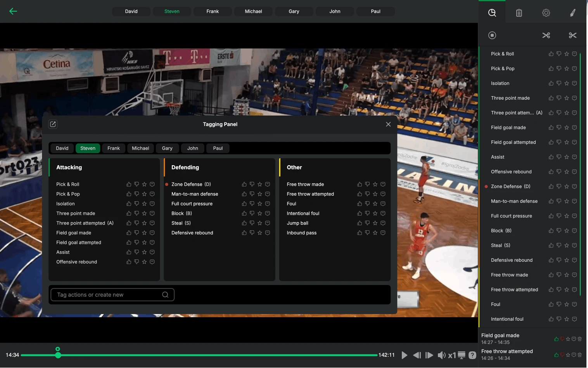The width and height of the screenshot is (588, 368).
Task: Tag Man-to-man defense in Tagging Panel
Action: point(195,194)
